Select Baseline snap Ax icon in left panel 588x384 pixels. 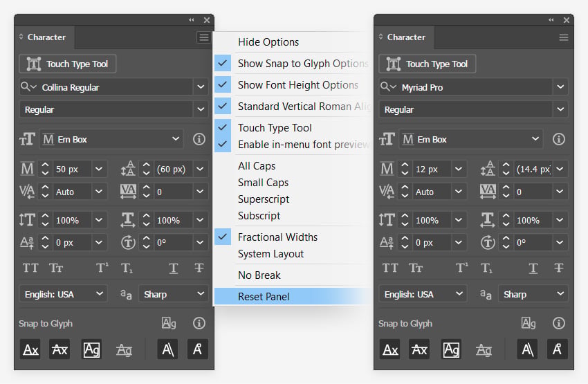pos(30,349)
